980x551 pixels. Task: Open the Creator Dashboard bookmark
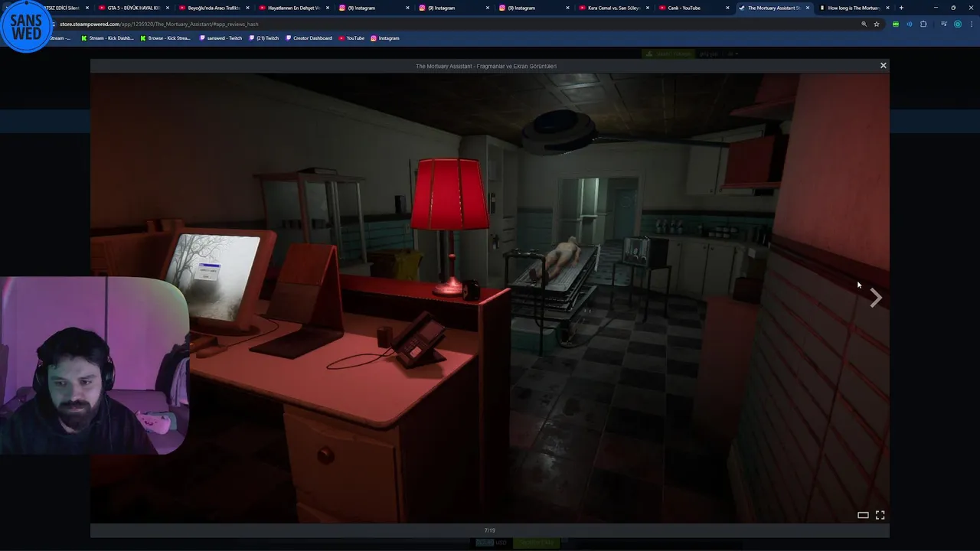point(309,37)
